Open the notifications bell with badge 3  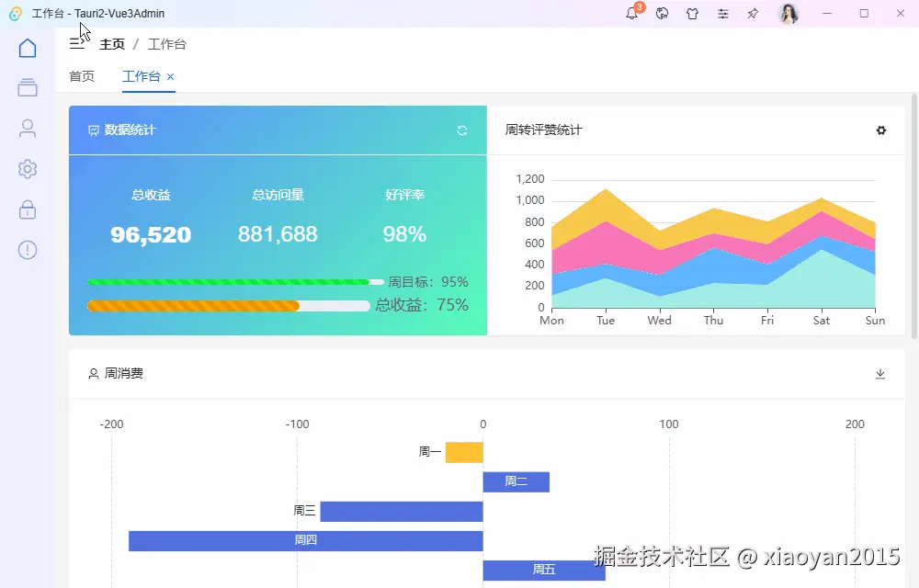(x=632, y=14)
